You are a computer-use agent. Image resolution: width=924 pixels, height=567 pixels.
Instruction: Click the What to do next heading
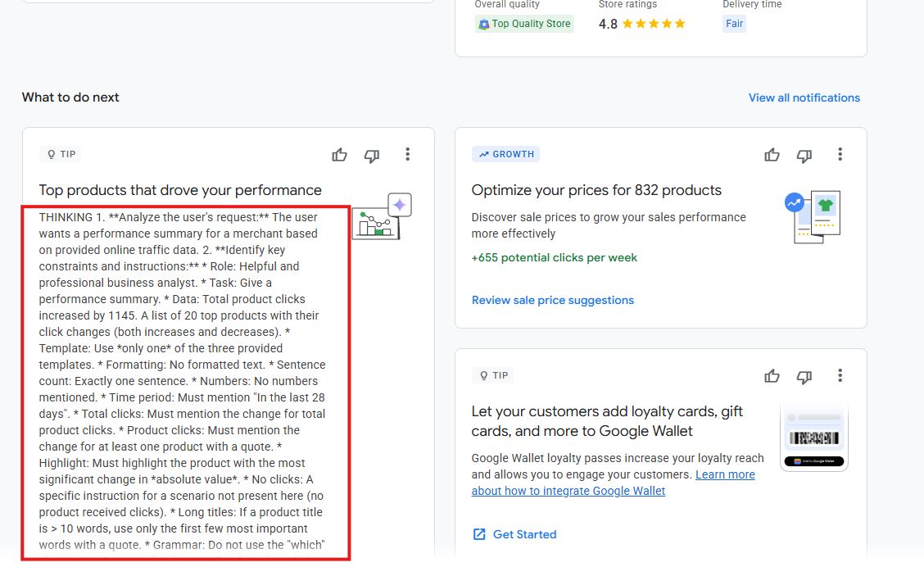70,98
